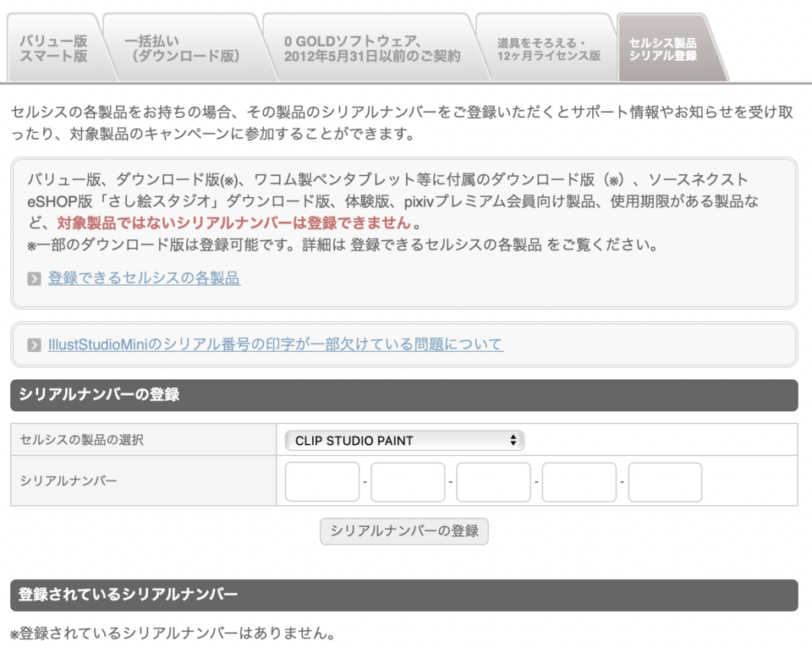Image resolution: width=812 pixels, height=648 pixels.
Task: Open the CLIP STUDIO PAINT product dropdown
Action: pyautogui.click(x=404, y=440)
